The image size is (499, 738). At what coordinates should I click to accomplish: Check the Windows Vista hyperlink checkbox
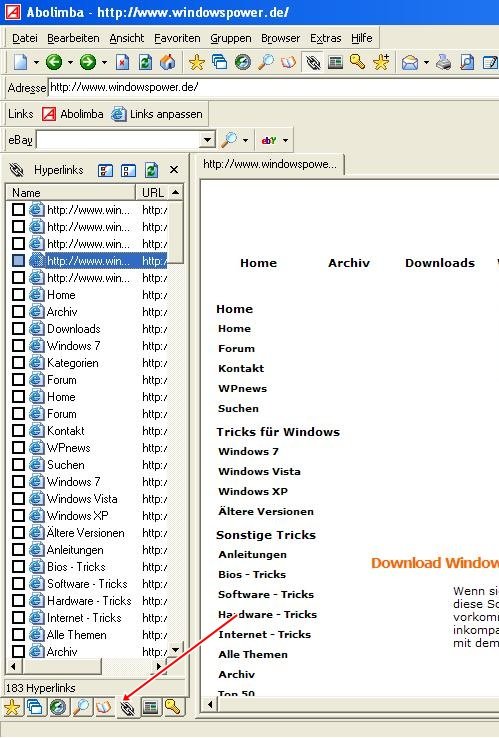pyautogui.click(x=18, y=499)
